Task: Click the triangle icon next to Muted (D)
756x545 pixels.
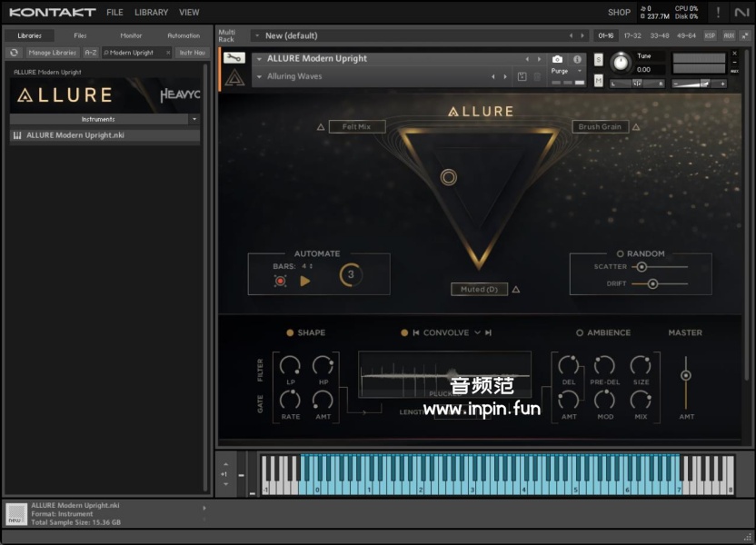Action: click(516, 290)
